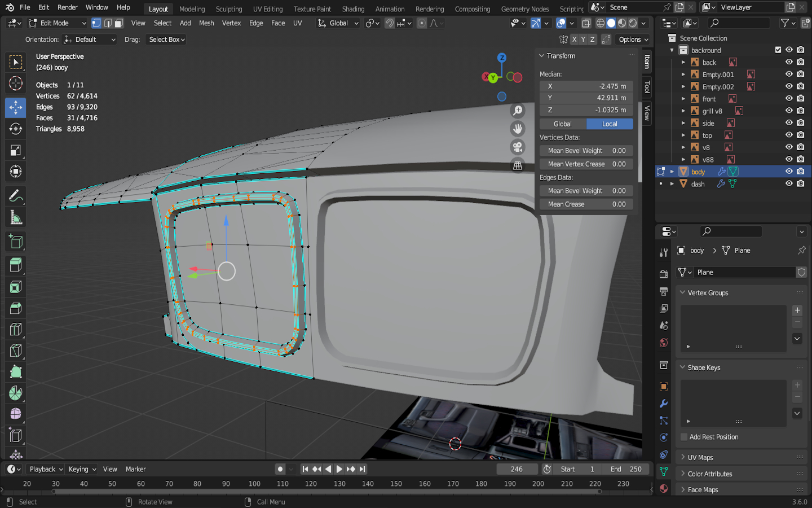Viewport: 812px width, 508px height.
Task: Open the Orientation Default dropdown
Action: click(x=90, y=40)
